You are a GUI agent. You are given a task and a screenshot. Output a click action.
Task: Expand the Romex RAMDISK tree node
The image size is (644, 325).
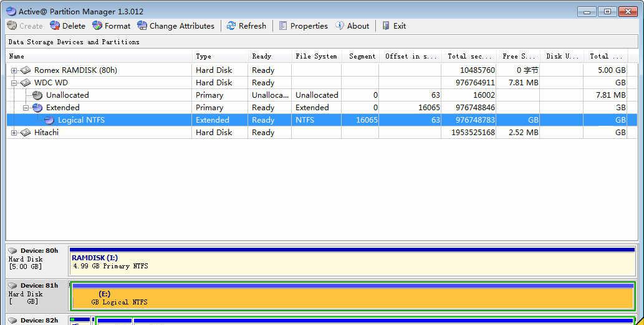[x=14, y=70]
